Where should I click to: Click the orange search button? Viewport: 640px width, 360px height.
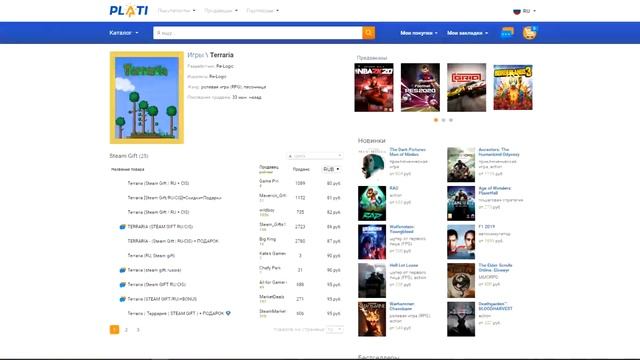(369, 33)
